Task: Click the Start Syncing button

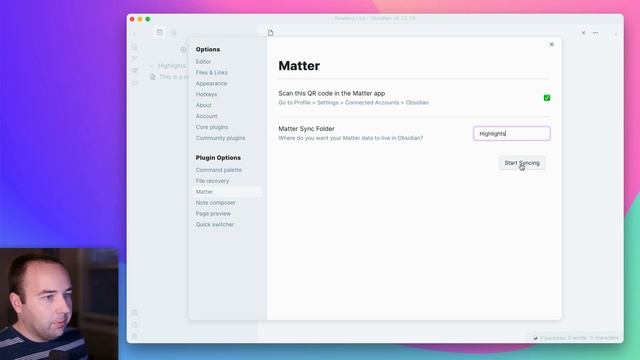Action: click(x=522, y=163)
